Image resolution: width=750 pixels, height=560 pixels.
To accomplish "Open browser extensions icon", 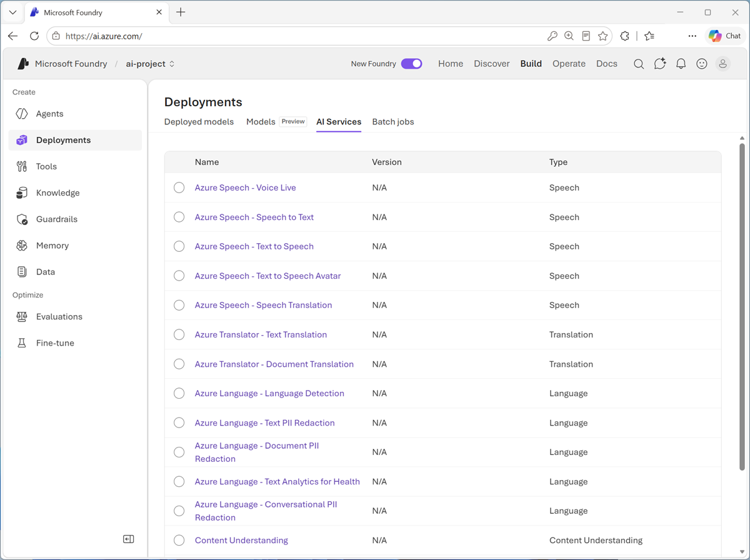I will (x=624, y=36).
